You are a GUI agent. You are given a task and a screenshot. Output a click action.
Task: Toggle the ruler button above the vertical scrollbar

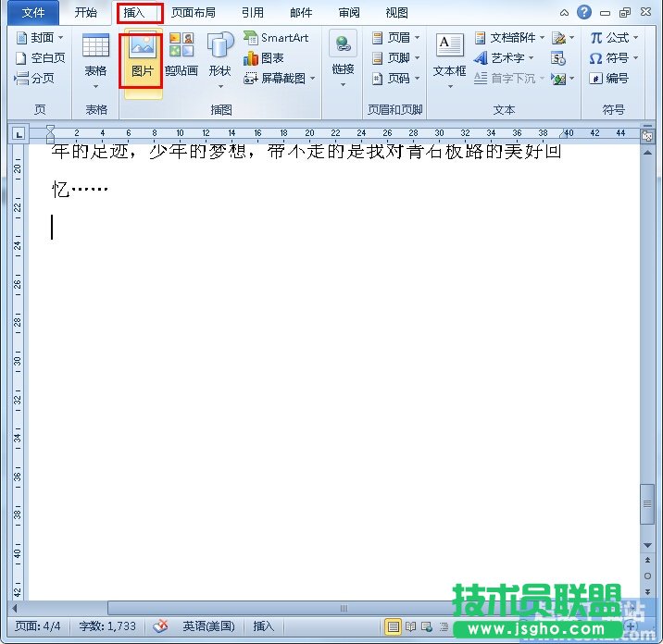pos(647,136)
